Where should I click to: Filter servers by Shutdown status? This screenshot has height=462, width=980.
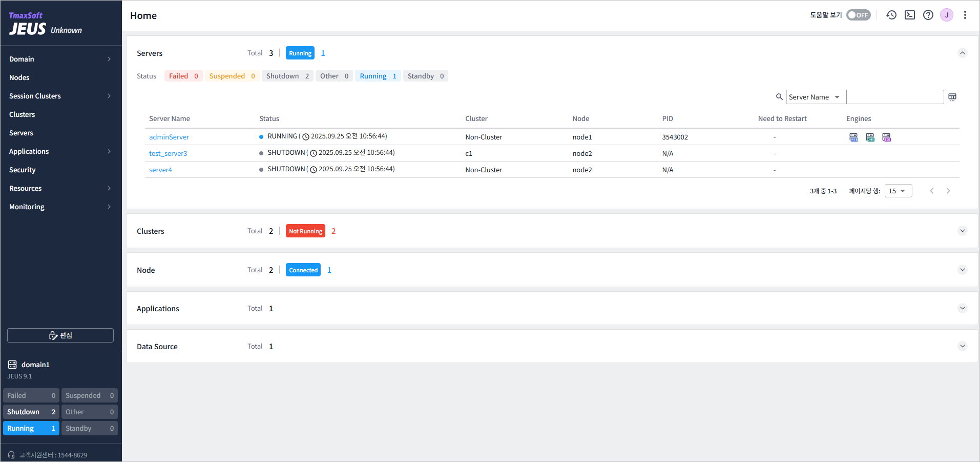pyautogui.click(x=287, y=76)
